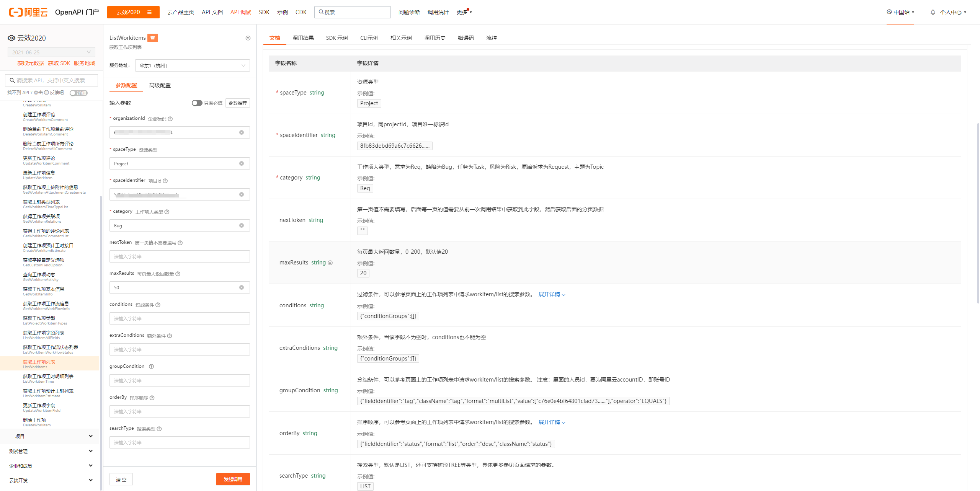Click the 发起调用 button
980x491 pixels.
tap(233, 479)
